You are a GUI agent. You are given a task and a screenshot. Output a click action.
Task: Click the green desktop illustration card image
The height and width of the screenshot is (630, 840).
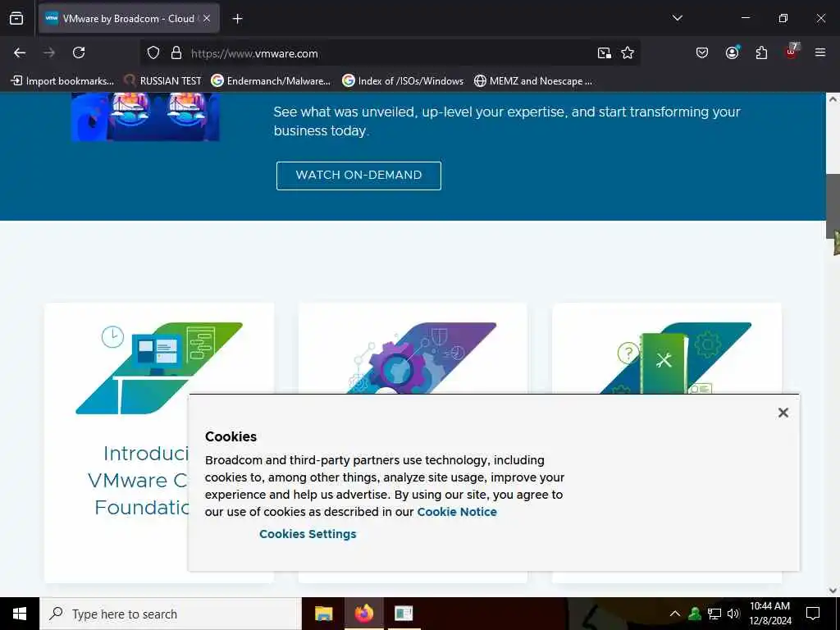point(158,368)
